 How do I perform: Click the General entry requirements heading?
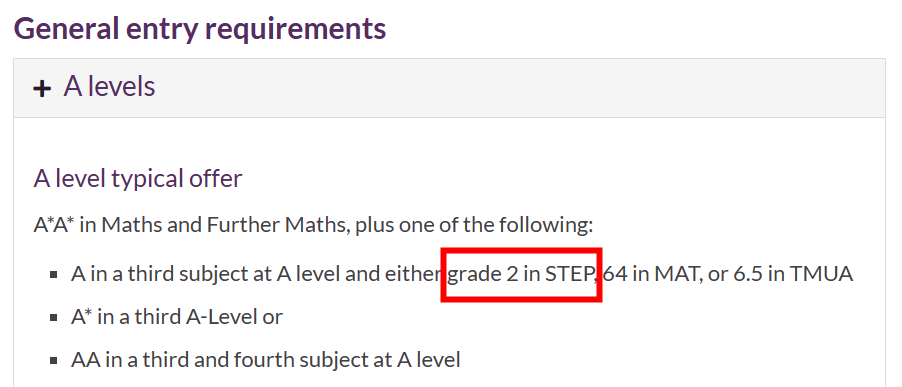pyautogui.click(x=200, y=28)
